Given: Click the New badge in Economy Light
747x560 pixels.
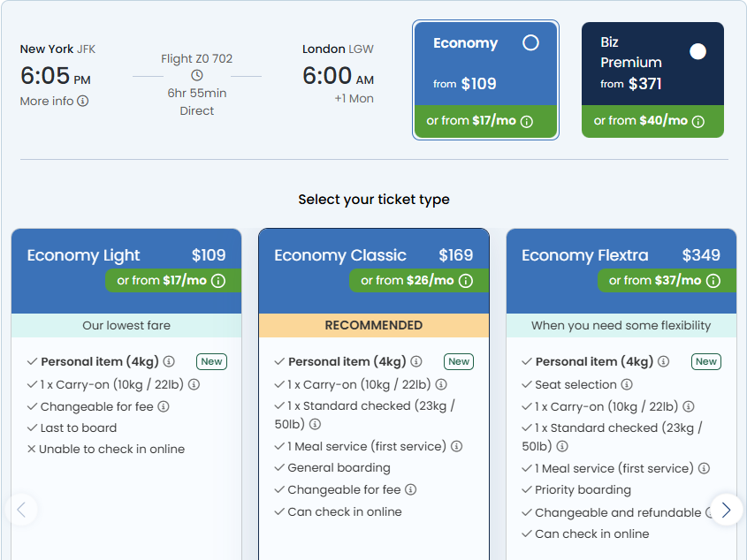Looking at the screenshot, I should point(211,361).
